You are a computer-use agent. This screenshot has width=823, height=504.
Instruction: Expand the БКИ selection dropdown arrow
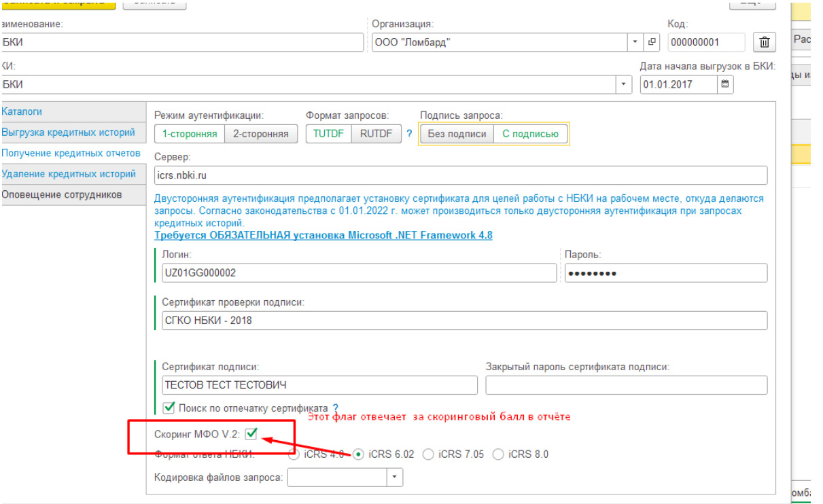coord(624,85)
